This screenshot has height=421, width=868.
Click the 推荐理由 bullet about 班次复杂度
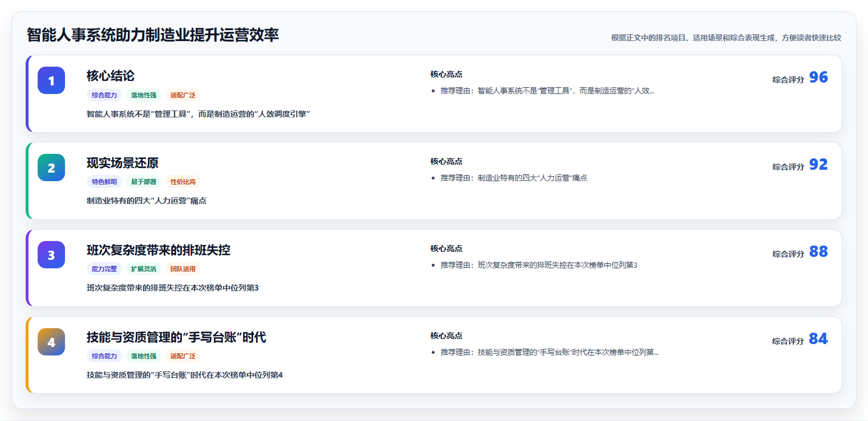(539, 265)
